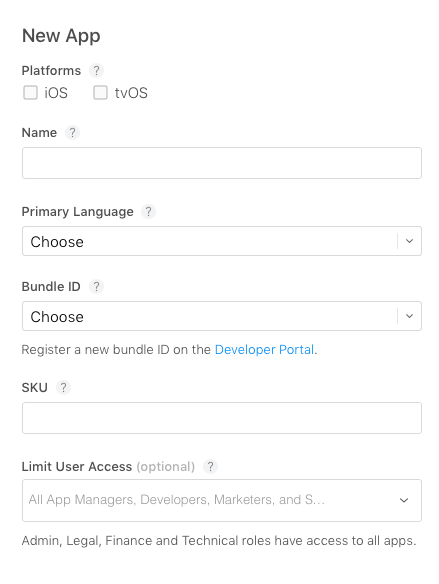Click the chevron arrow in Primary Language
The height and width of the screenshot is (584, 439).
pos(410,241)
